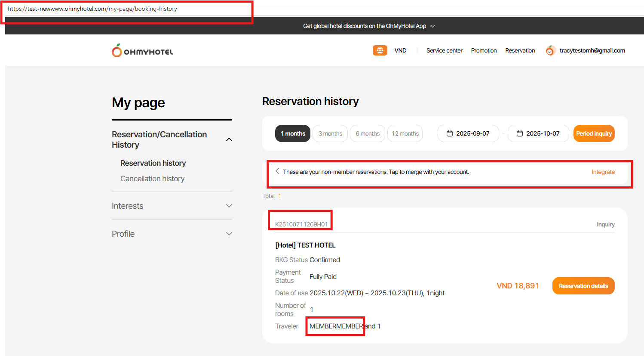The image size is (644, 356).
Task: Collapse Reservation/Cancellation History section
Action: coord(229,139)
